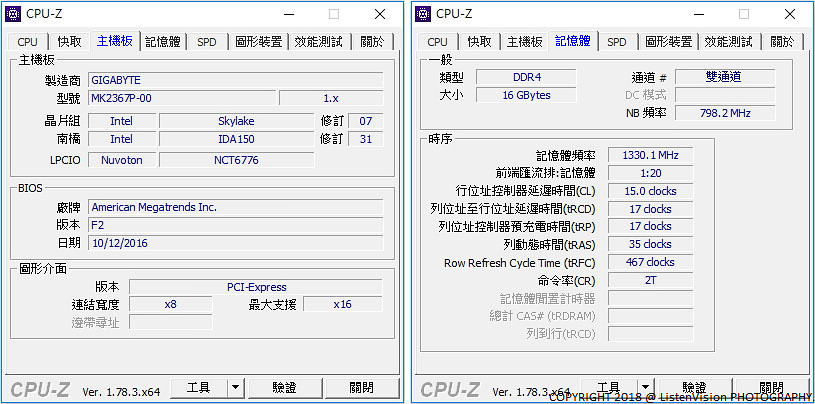
Task: Select GIGABYTE manufacturer field
Action: point(235,80)
